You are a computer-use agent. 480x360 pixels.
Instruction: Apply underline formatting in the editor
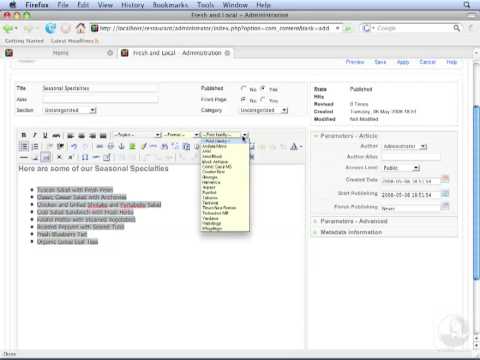(x=45, y=135)
